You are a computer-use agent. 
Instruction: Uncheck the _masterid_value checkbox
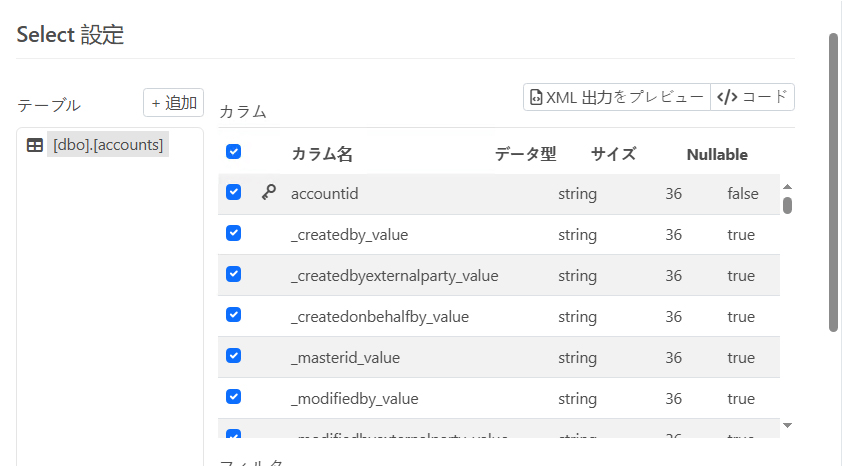tap(234, 355)
